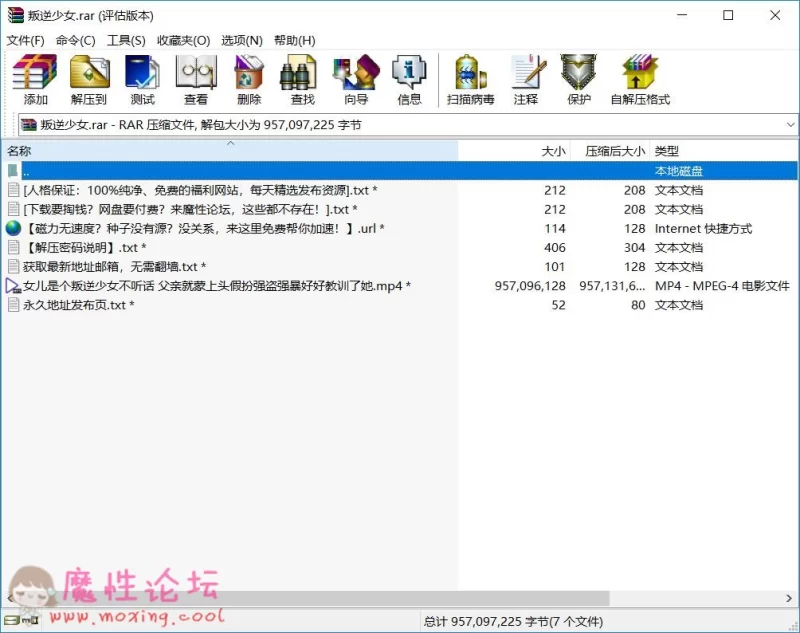Open the 命令(C) menu
This screenshot has height=633, width=800.
(x=76, y=40)
